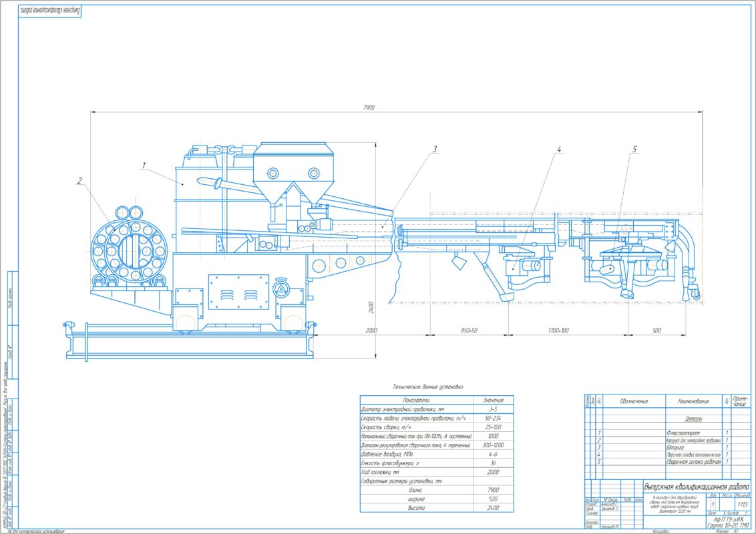Click the 'АфТГТУ иИК' organization text

(x=729, y=519)
